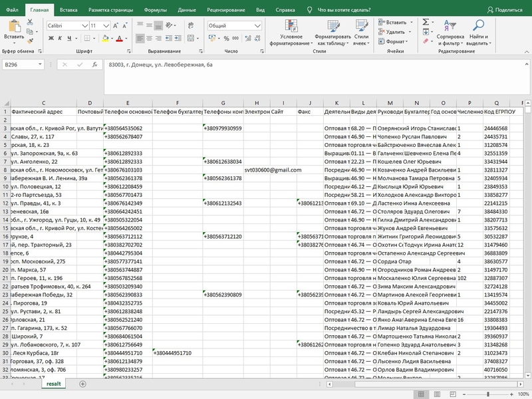
Task: Switch to the Формулы ribbon tab
Action: tap(155, 11)
